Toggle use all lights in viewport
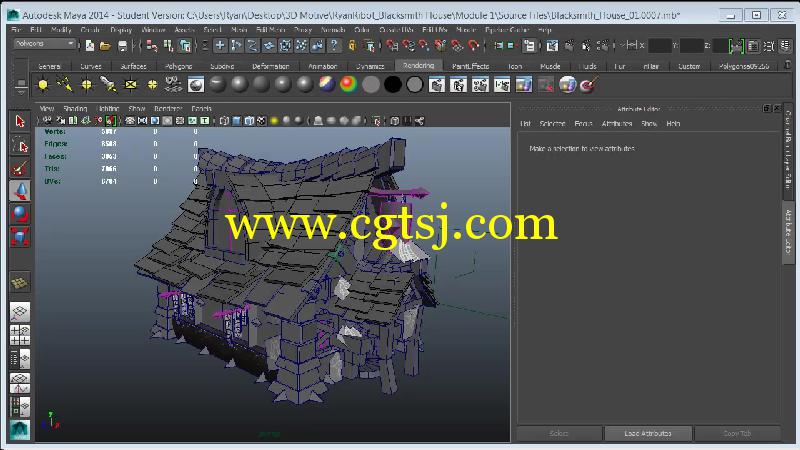800x450 pixels. pos(274,121)
